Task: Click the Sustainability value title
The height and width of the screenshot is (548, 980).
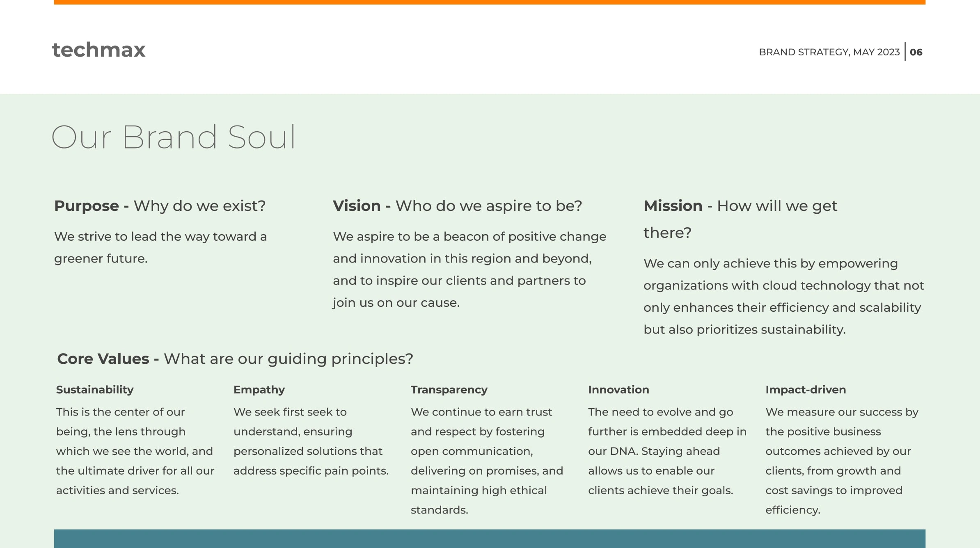Action: tap(95, 390)
